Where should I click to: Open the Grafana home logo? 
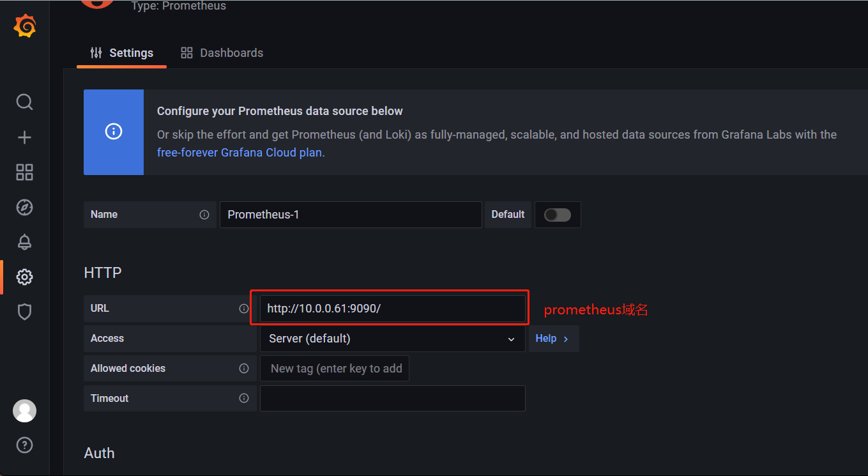[x=24, y=26]
